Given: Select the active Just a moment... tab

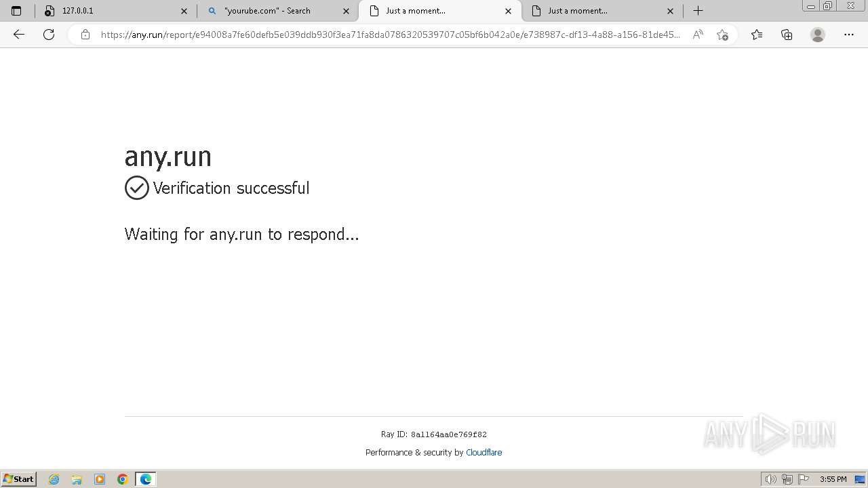Looking at the screenshot, I should pyautogui.click(x=439, y=11).
